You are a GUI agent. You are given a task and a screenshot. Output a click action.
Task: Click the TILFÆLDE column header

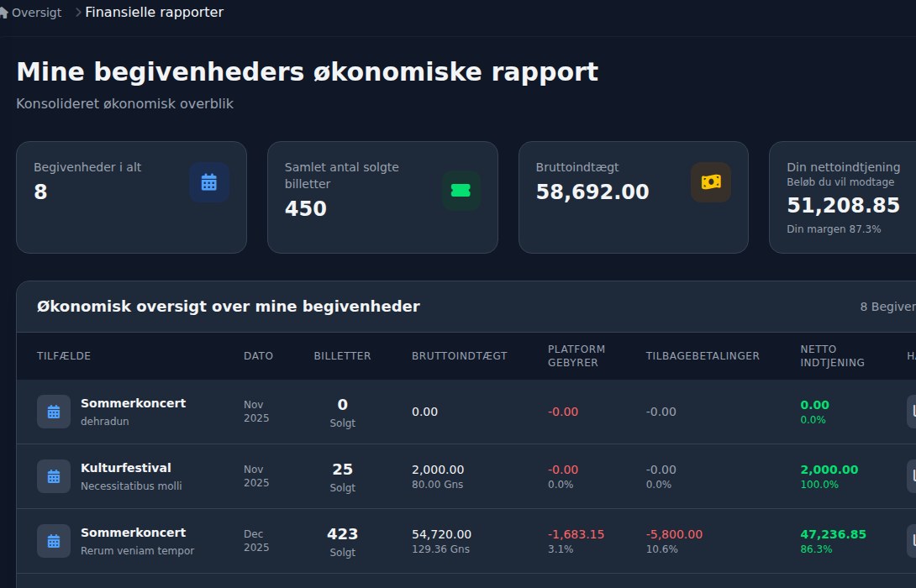click(64, 355)
